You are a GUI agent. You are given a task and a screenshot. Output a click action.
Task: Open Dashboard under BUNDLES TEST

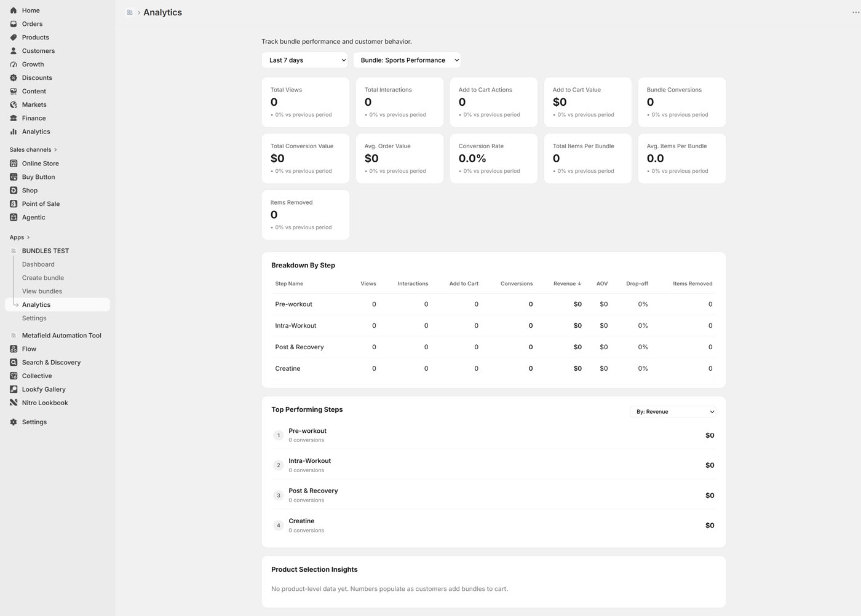tap(38, 264)
